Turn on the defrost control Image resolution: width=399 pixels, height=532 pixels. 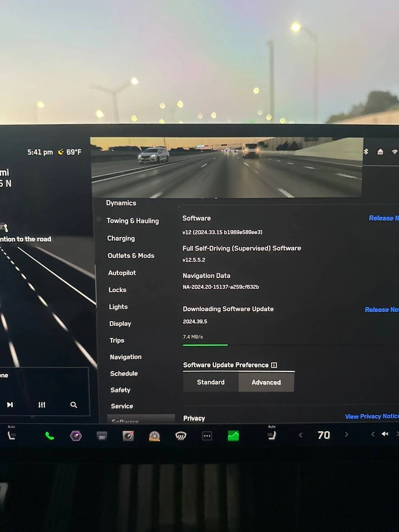click(180, 436)
